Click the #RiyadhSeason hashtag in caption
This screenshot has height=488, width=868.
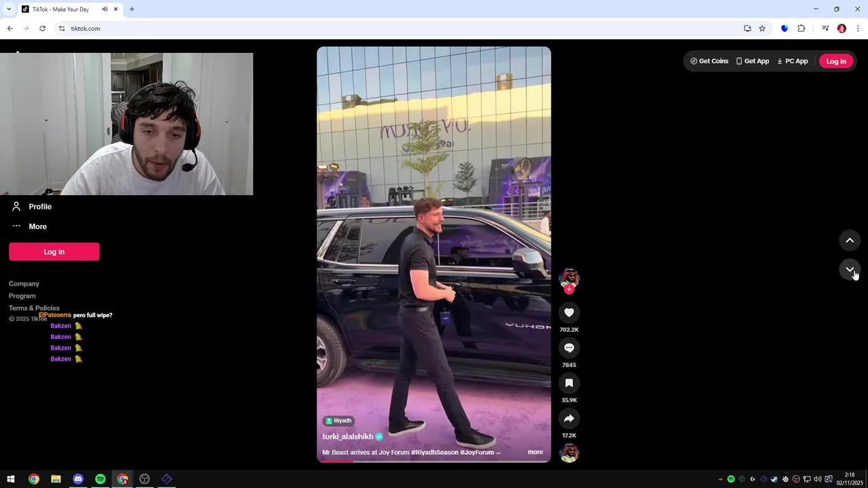435,452
